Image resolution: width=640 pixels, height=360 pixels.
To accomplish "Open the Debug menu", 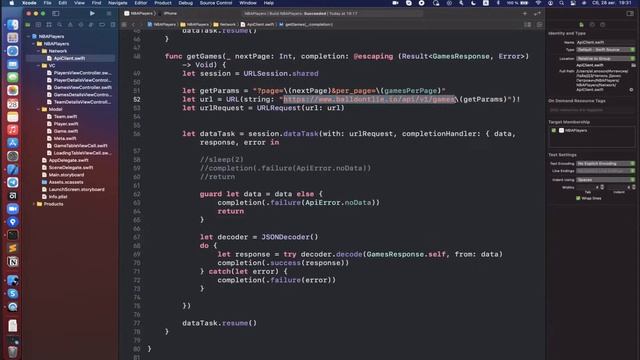I will [x=186, y=3].
